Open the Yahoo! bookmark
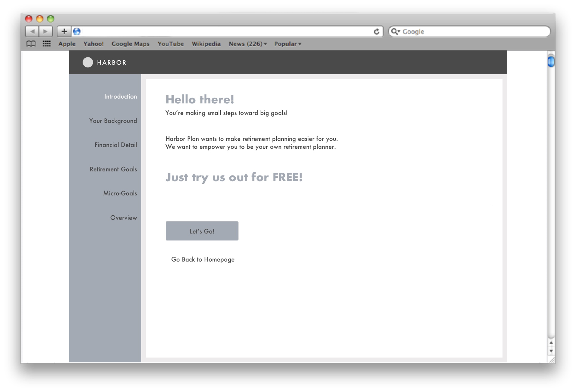This screenshot has width=576, height=392. click(94, 44)
